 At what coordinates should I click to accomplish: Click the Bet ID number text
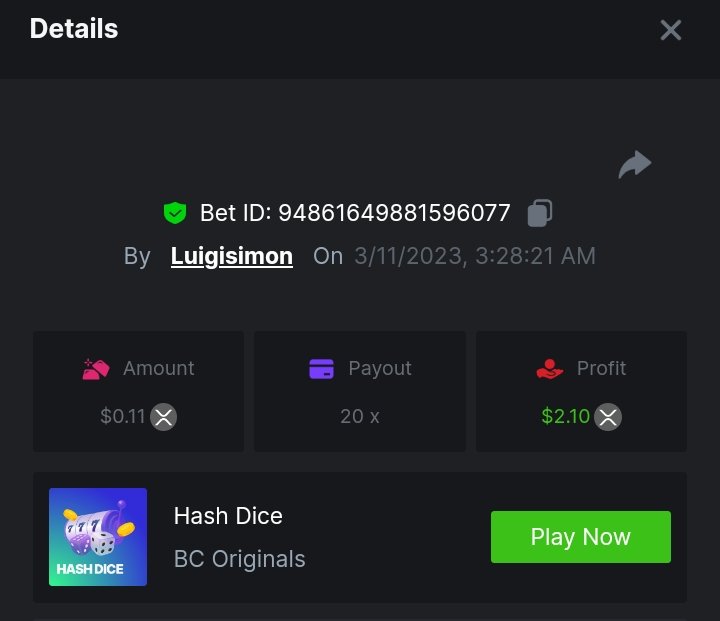394,213
